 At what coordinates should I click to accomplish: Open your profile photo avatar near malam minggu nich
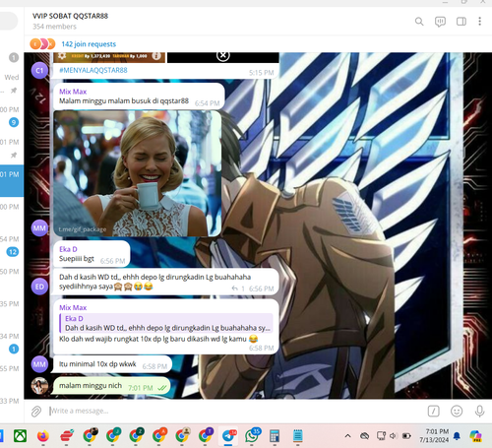(x=39, y=386)
